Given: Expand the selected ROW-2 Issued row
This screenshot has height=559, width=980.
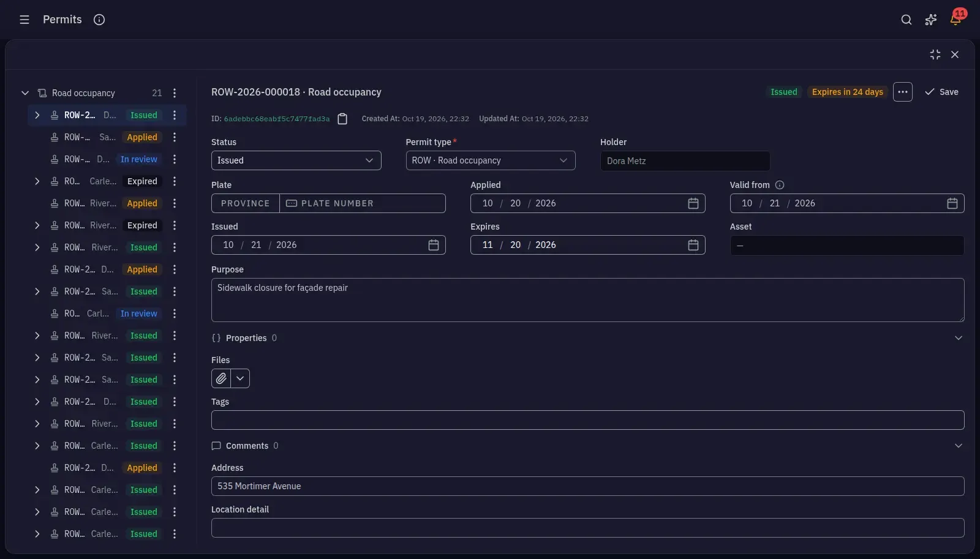Looking at the screenshot, I should tap(37, 115).
